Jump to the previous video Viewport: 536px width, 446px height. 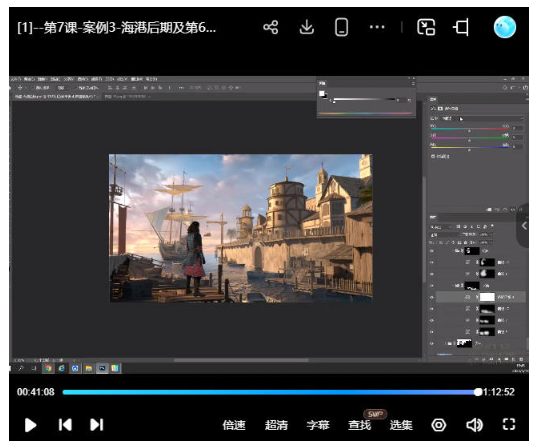tap(65, 425)
